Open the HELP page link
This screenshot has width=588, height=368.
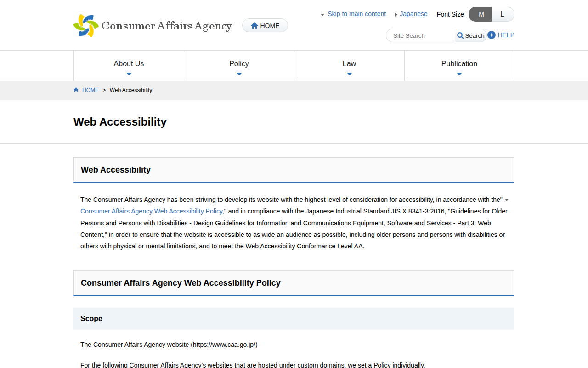point(506,35)
